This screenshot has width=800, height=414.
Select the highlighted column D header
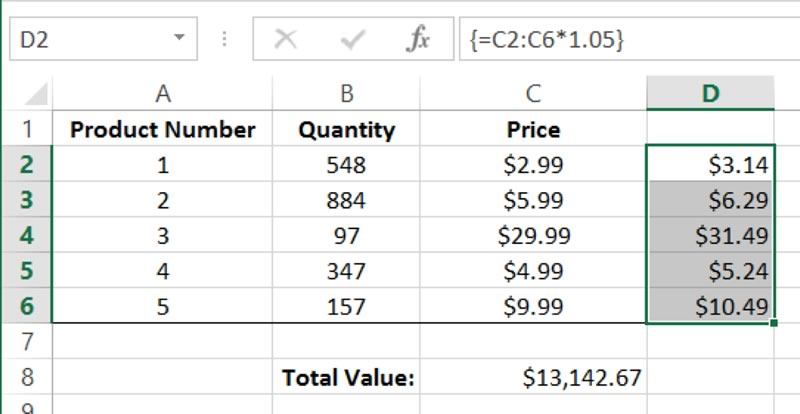pyautogui.click(x=710, y=94)
